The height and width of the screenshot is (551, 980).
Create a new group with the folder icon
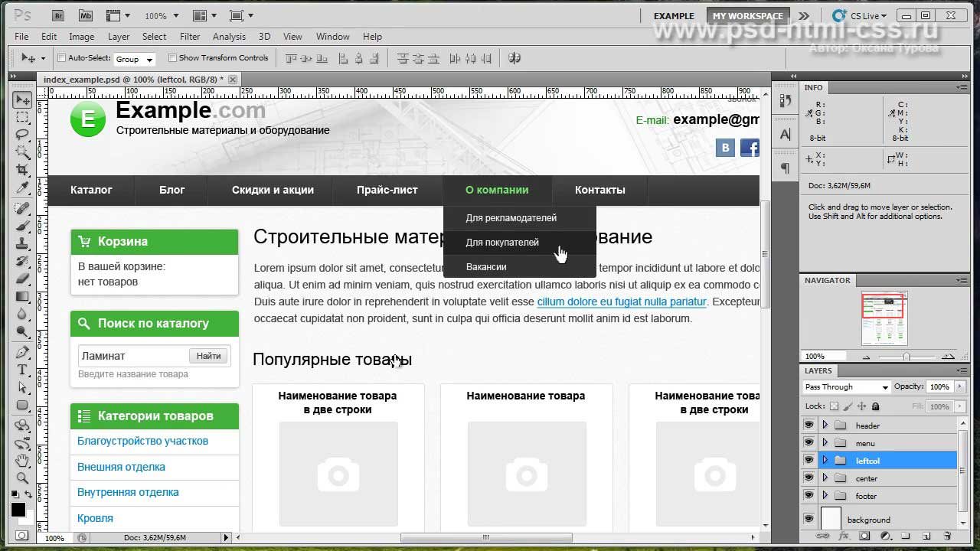pyautogui.click(x=905, y=536)
